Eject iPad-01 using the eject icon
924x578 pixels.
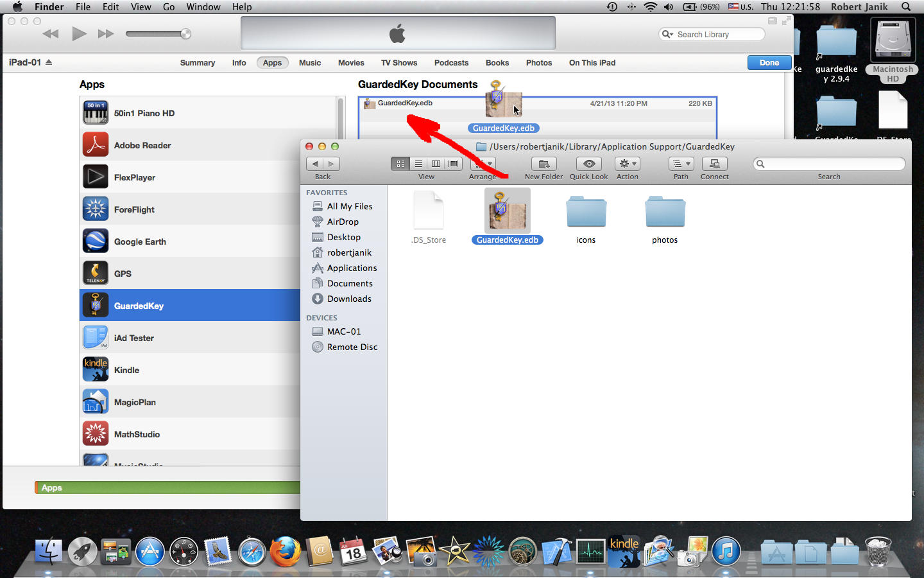coord(49,62)
